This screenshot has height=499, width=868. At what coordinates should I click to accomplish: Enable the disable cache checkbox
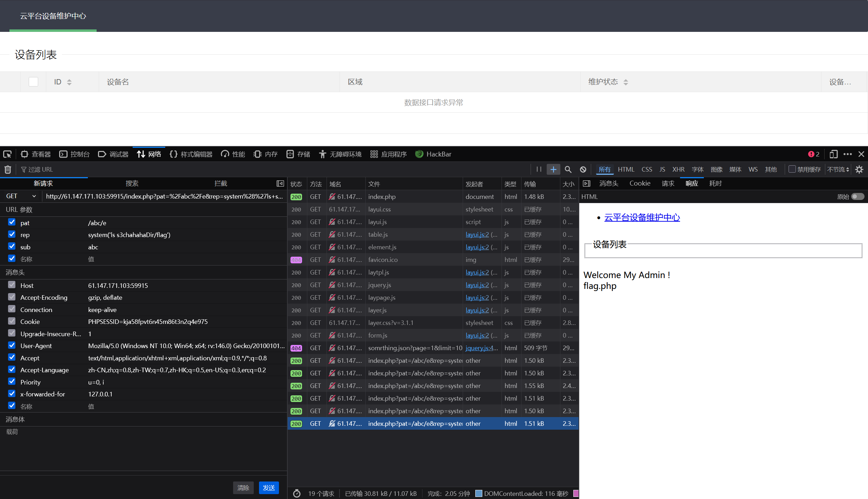[x=792, y=169]
